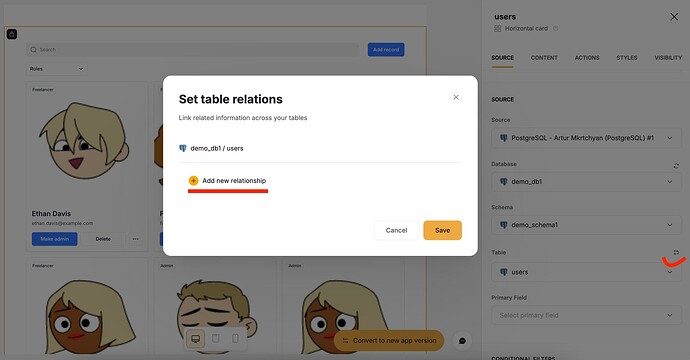This screenshot has width=690, height=360.
Task: Refresh the Database list icon
Action: (676, 165)
